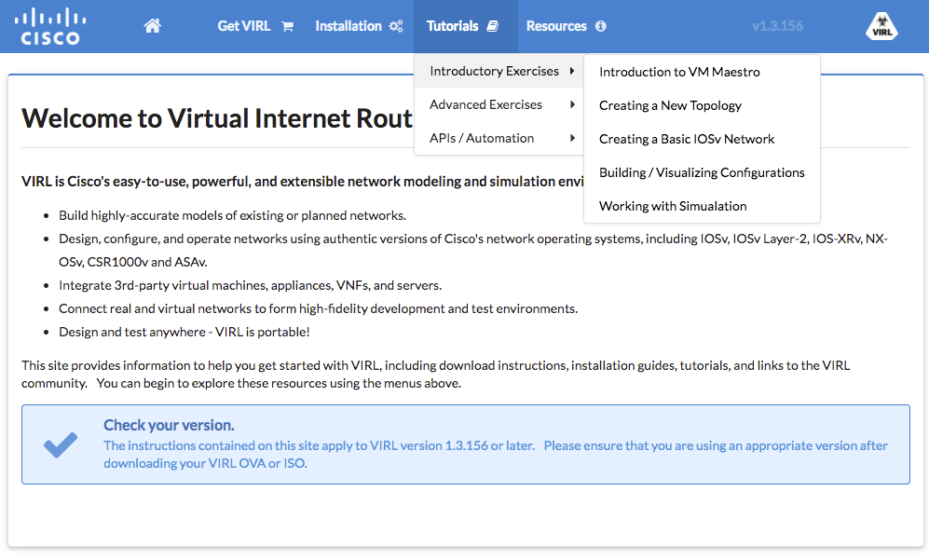Click the shopping cart icon
The width and height of the screenshot is (929, 560).
coord(287,27)
